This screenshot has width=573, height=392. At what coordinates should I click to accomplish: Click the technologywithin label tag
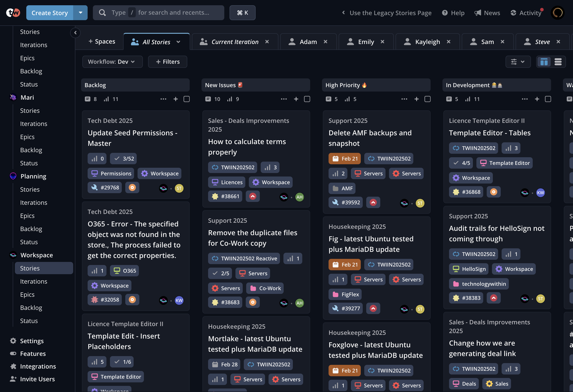[479, 284]
